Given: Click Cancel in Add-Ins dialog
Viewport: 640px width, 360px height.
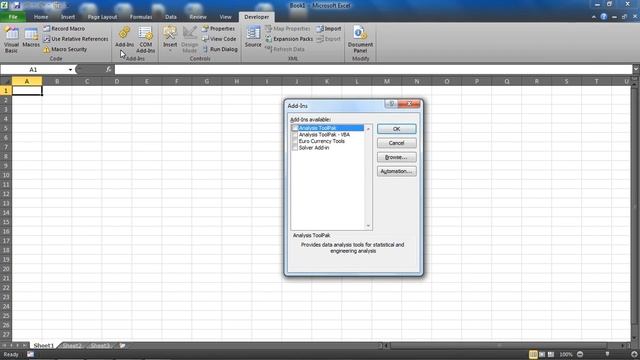Looking at the screenshot, I should click(x=396, y=143).
